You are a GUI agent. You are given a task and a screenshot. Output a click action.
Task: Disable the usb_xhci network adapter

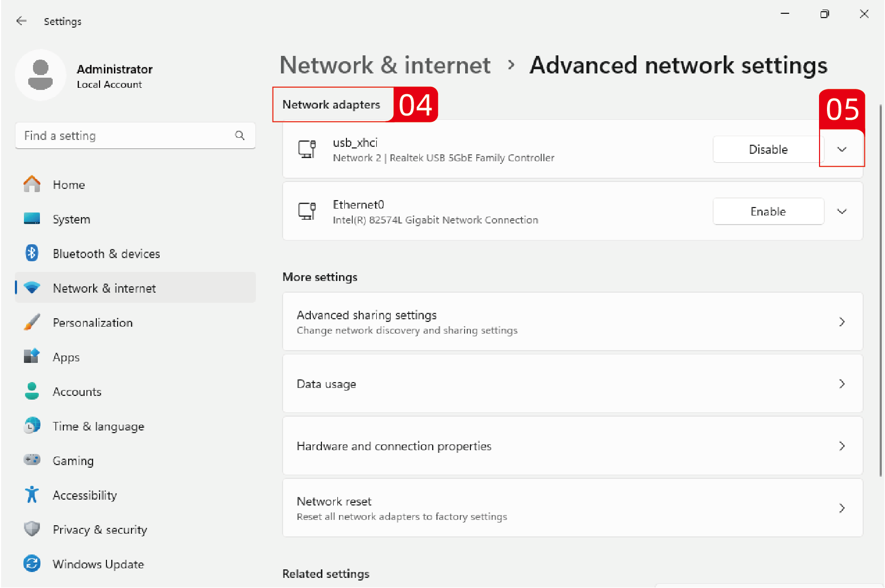pos(767,150)
